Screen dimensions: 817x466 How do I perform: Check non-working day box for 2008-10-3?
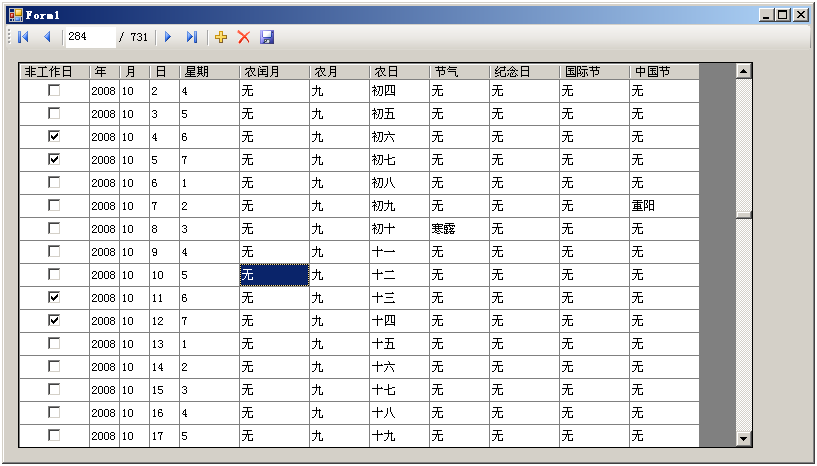[54, 114]
